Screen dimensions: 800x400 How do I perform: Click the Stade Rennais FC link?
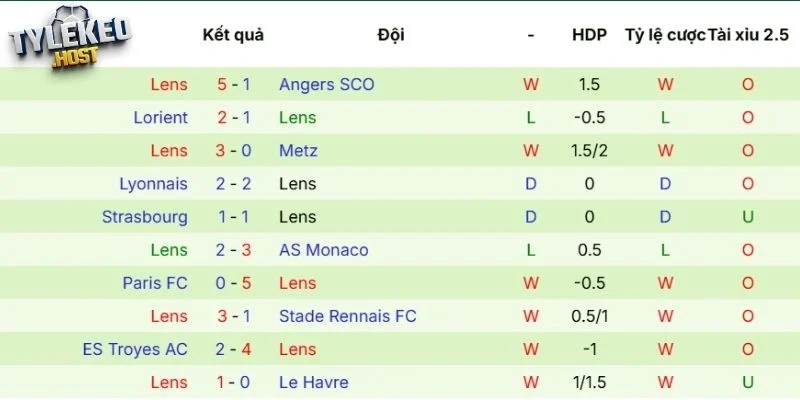(x=348, y=316)
